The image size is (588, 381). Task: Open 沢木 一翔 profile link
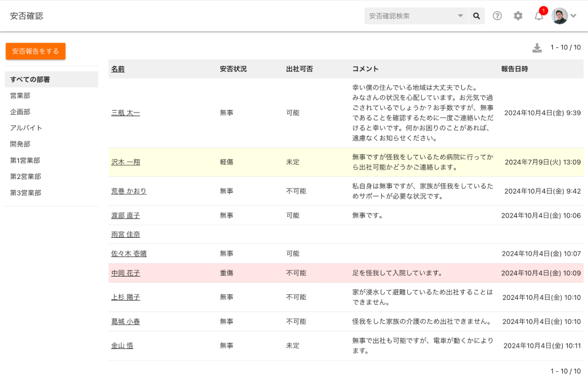[x=125, y=162]
